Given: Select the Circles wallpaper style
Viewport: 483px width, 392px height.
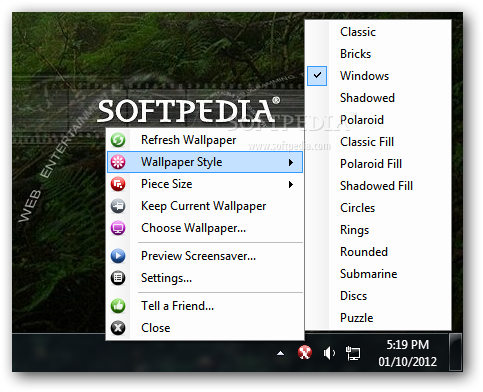Looking at the screenshot, I should [x=378, y=208].
